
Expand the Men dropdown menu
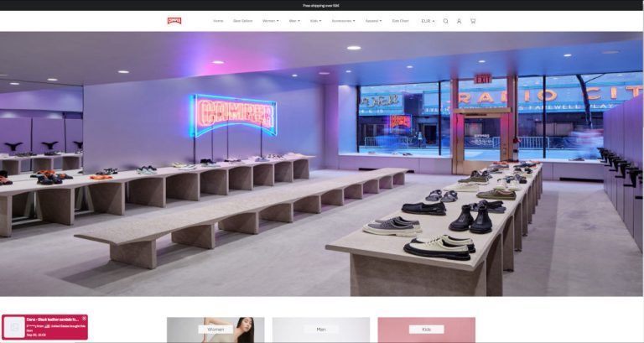click(x=294, y=21)
